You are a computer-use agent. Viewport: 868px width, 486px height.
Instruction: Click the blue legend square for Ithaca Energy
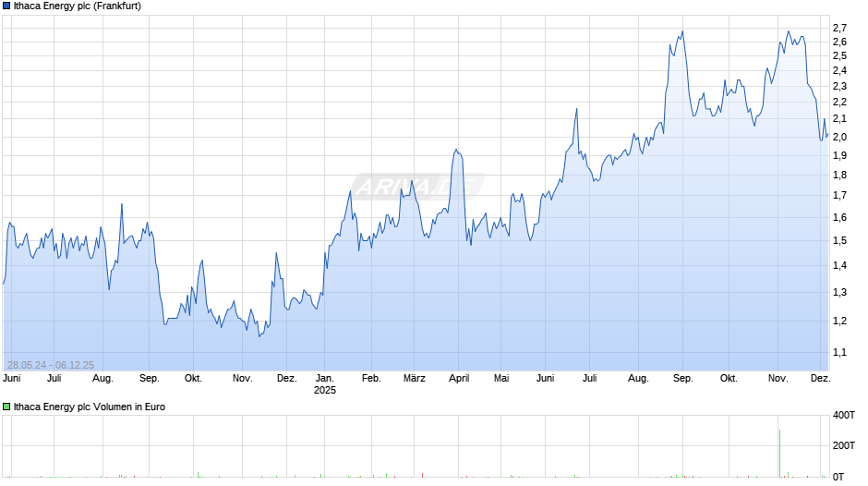tap(6, 6)
